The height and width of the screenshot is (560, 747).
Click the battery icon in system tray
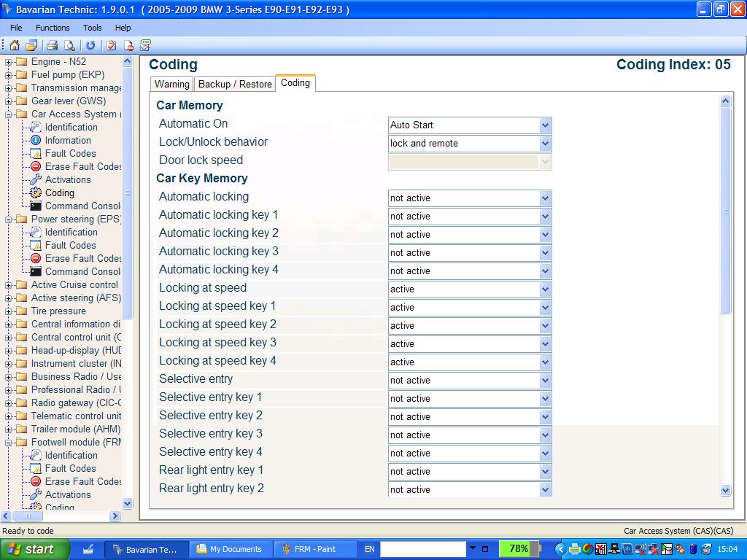693,549
